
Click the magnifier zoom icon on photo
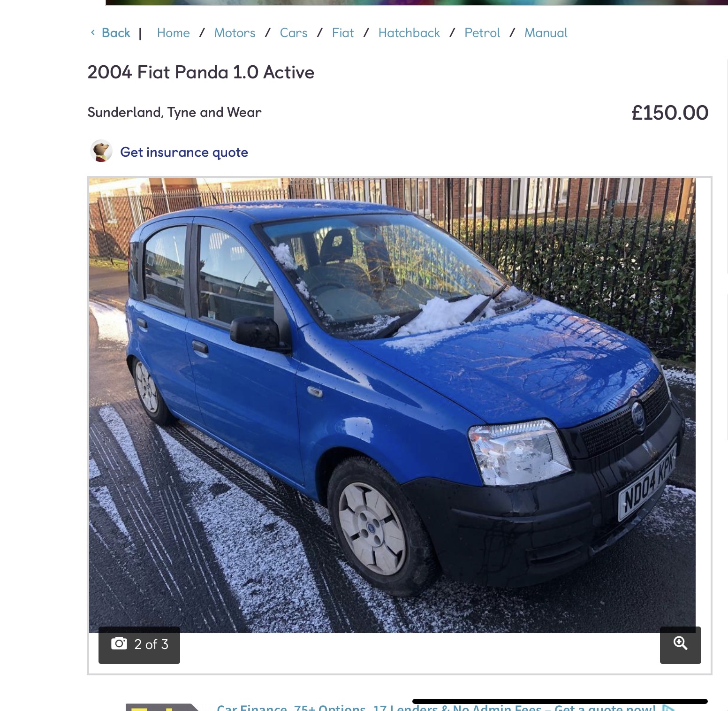pos(680,643)
